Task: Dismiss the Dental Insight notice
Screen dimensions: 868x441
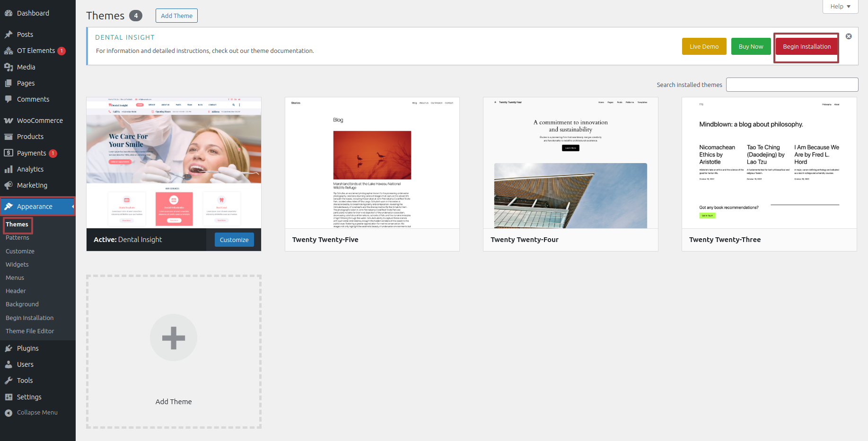Action: (x=849, y=36)
